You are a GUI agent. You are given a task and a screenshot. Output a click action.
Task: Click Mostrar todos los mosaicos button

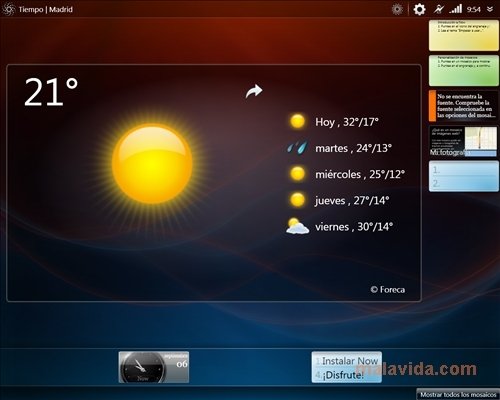[458, 394]
